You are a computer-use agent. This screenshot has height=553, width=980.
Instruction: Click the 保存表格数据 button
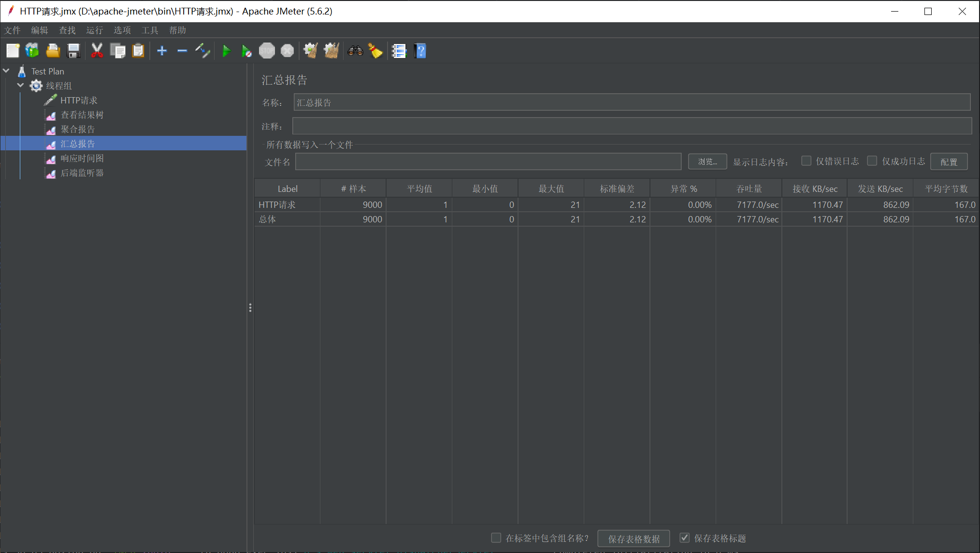[634, 538]
